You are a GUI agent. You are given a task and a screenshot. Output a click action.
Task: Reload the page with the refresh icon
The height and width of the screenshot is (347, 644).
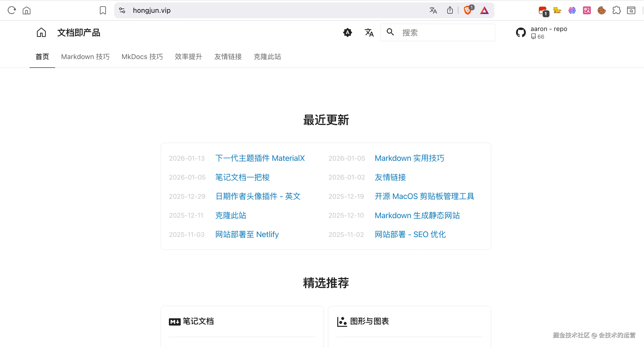click(x=12, y=10)
